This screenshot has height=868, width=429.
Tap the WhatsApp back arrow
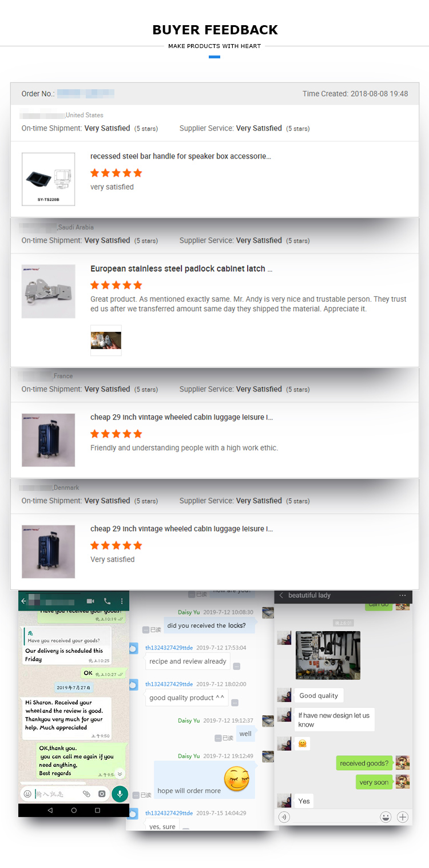23,601
